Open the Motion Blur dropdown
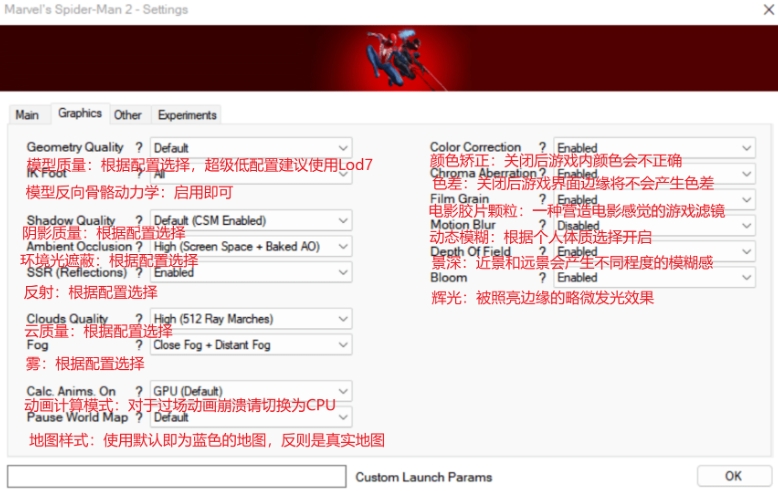Screen dimensions: 778x491 tap(654, 226)
